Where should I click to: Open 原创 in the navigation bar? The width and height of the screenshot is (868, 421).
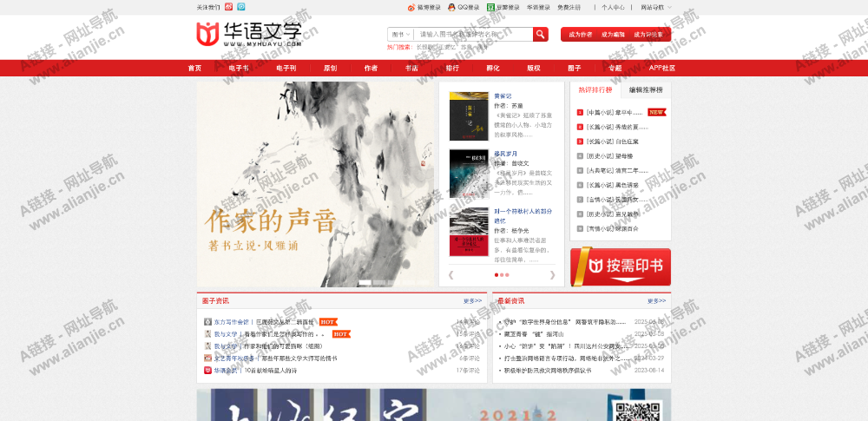pos(331,68)
